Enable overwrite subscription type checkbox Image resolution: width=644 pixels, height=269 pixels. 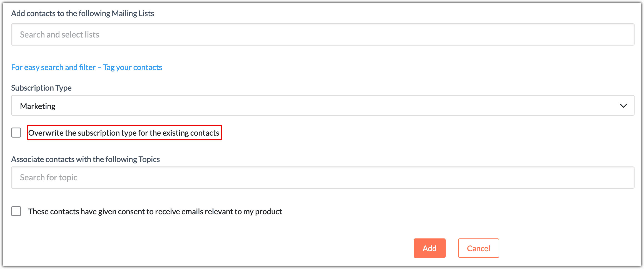pos(16,133)
